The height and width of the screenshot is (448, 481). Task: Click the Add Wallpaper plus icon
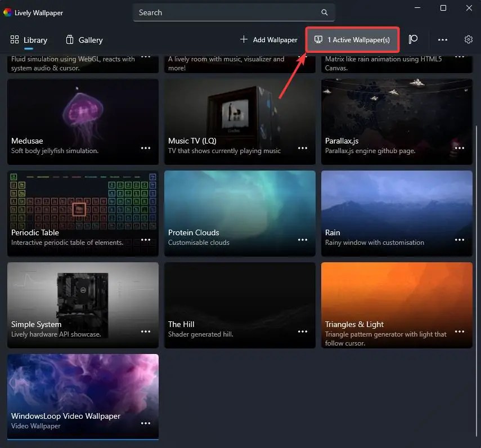(244, 39)
